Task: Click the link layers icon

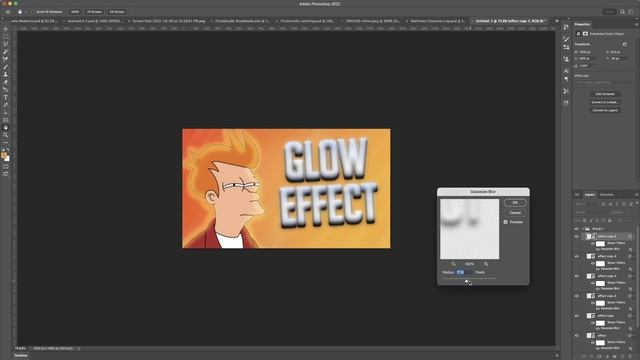Action: tap(584, 356)
